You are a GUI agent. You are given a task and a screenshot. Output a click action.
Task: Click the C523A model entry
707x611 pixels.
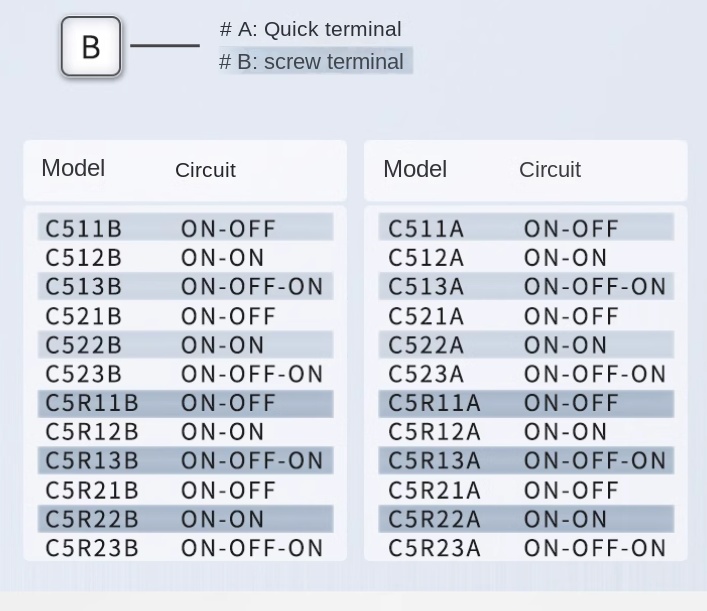point(426,374)
